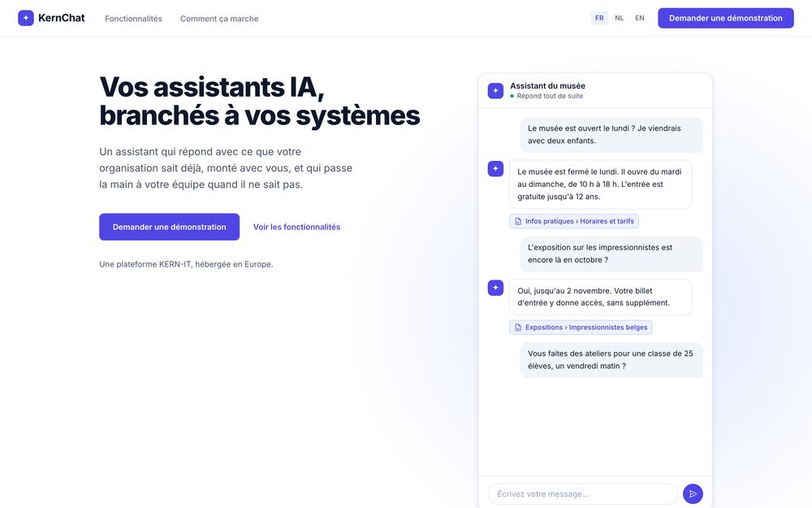Click paragraph starting 'Un assistant qui répond'
Screen dimensions: 812x508
click(226, 168)
